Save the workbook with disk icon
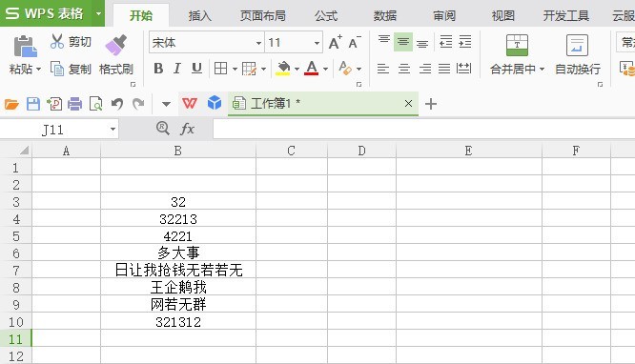This screenshot has width=635, height=364. [x=33, y=104]
